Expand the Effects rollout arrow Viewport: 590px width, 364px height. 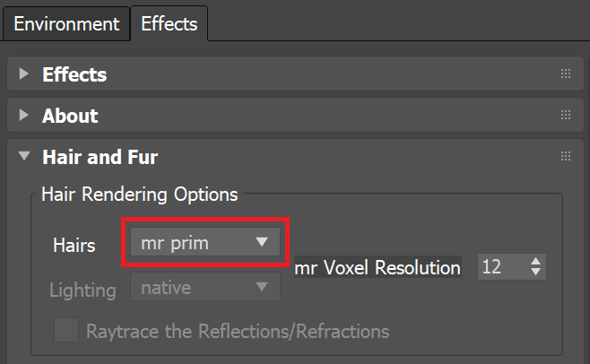click(23, 74)
